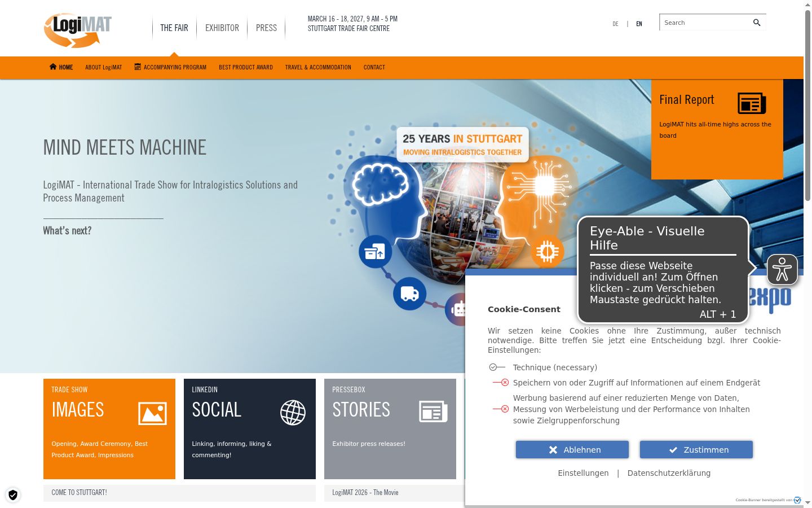
Task: Click the 'SOCIAL' tile heading
Action: click(x=217, y=409)
